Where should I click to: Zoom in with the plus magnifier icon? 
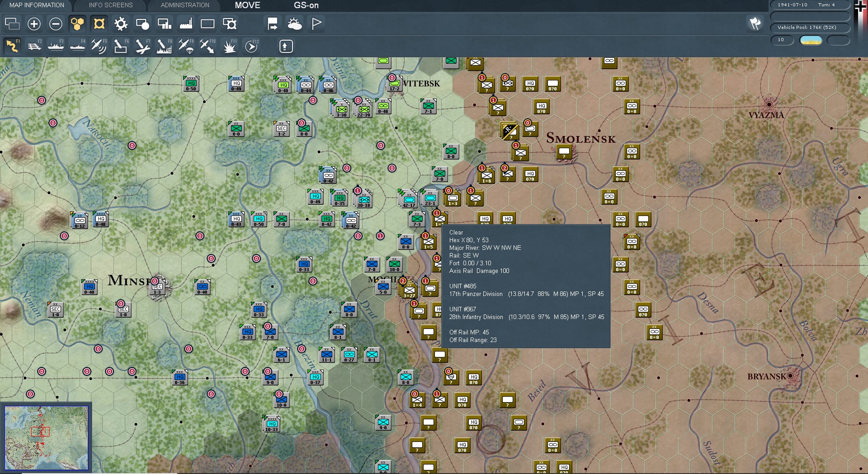tap(34, 24)
